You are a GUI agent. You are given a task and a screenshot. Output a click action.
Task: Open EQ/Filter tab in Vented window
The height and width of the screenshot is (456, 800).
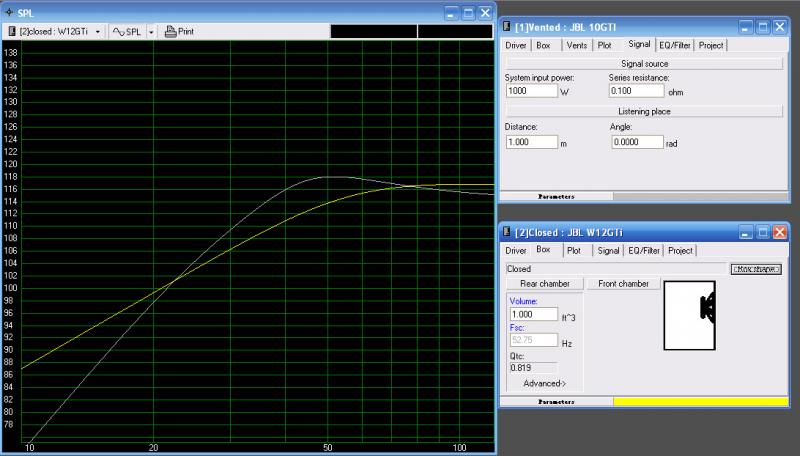(x=674, y=45)
